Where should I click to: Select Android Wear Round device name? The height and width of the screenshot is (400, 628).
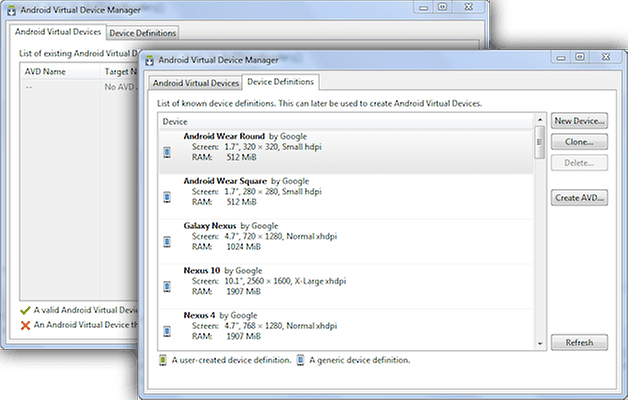click(224, 137)
